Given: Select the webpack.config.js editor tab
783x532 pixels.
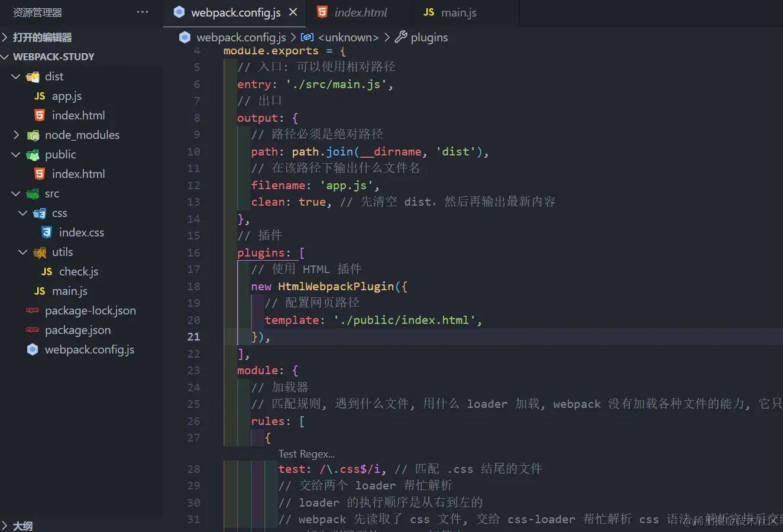Looking at the screenshot, I should pos(235,12).
